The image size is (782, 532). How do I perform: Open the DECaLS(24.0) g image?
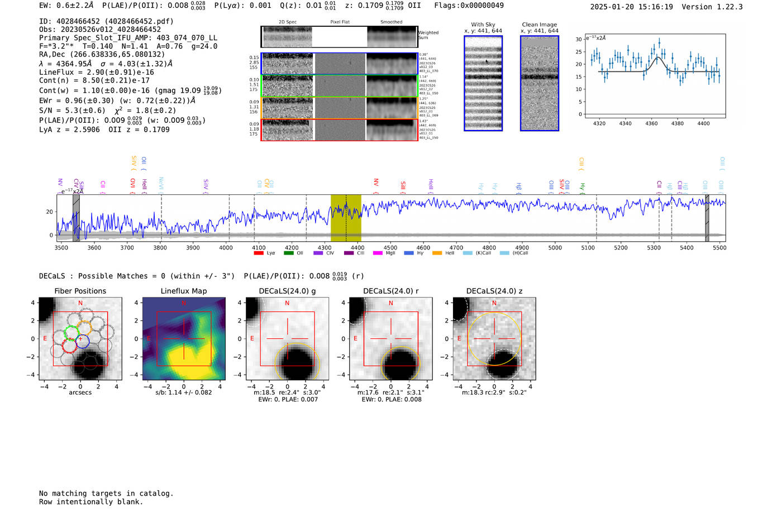tap(288, 339)
